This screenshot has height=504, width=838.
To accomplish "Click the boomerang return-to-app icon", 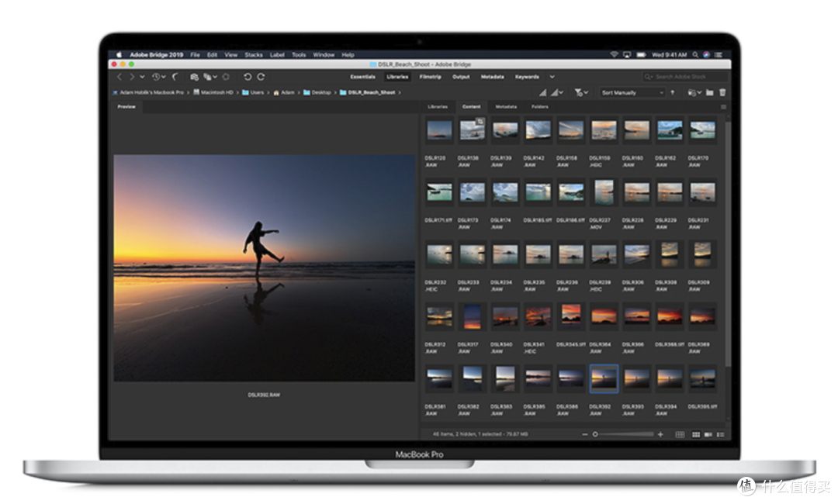I will [175, 77].
